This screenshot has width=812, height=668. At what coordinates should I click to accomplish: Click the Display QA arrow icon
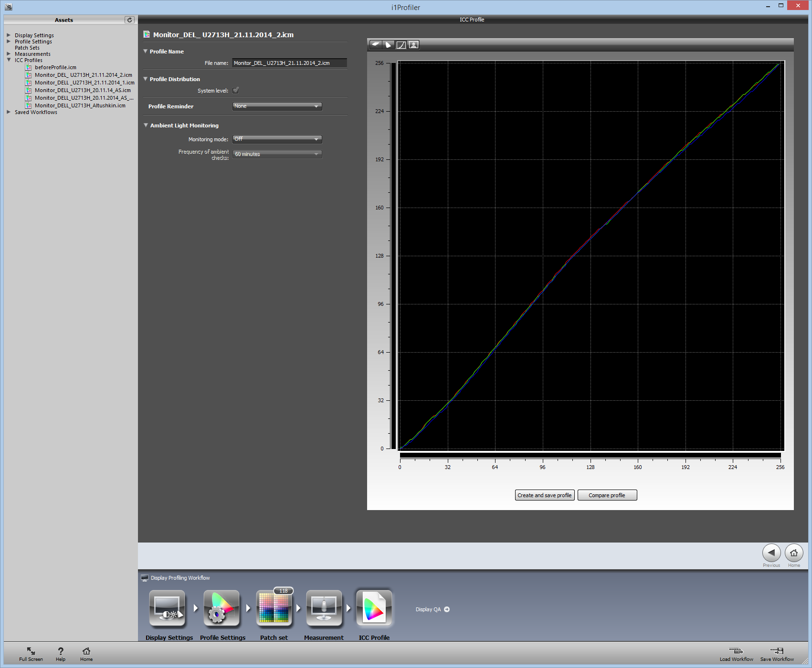pos(447,609)
